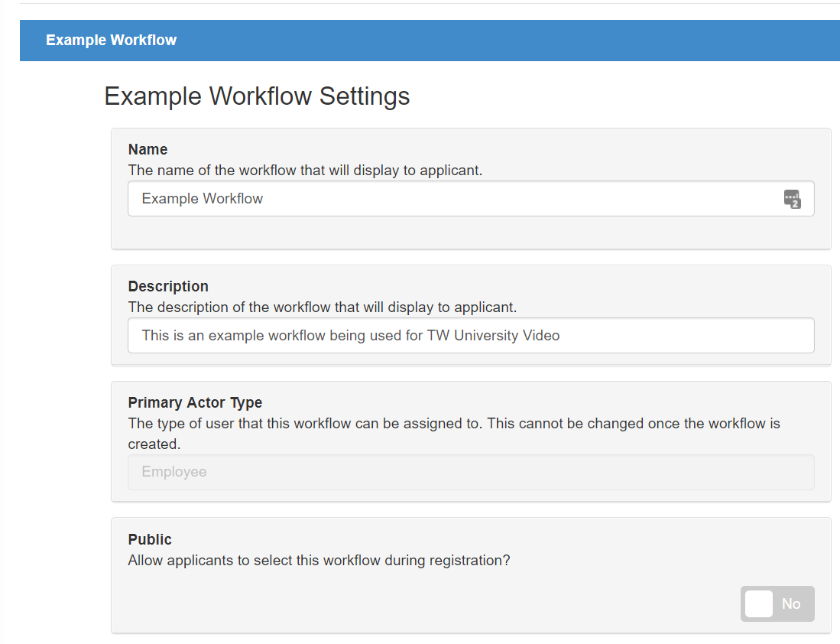
Task: Toggle the Public switch currently set to No
Action: pos(777,603)
